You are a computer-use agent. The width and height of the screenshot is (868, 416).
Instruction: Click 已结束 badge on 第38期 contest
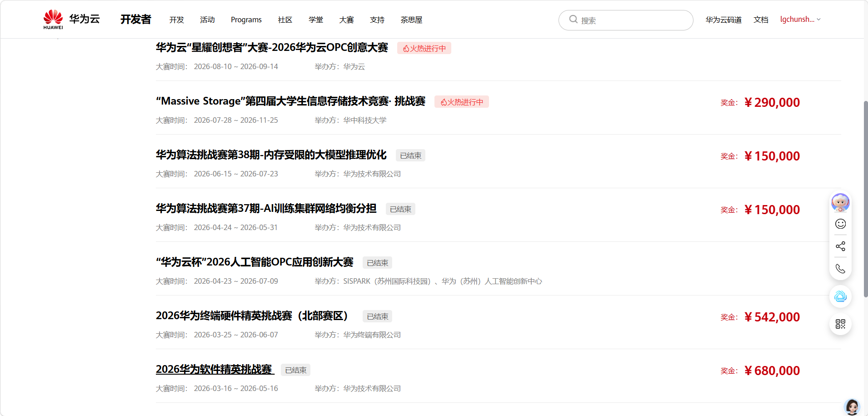point(410,155)
